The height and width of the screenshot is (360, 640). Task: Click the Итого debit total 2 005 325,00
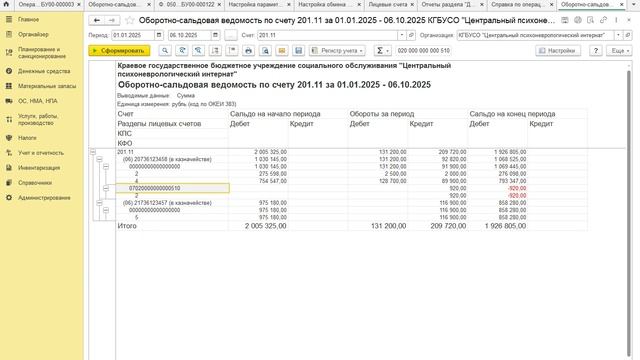(x=266, y=226)
